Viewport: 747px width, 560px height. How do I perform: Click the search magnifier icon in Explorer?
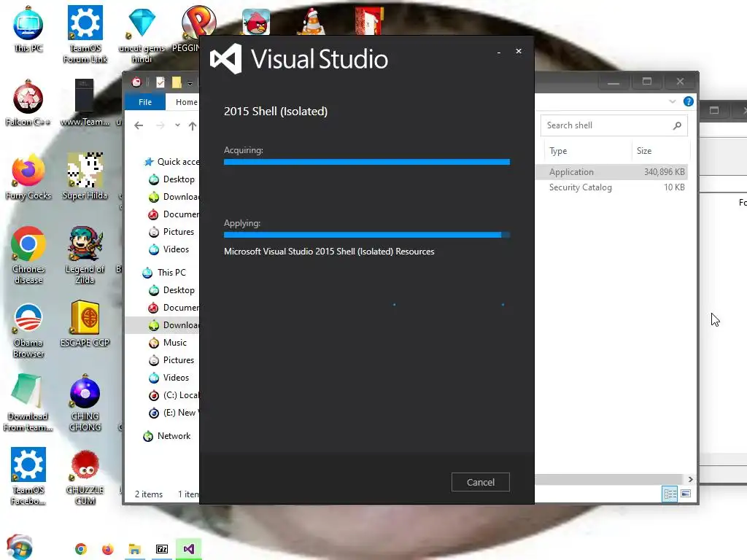coord(677,125)
